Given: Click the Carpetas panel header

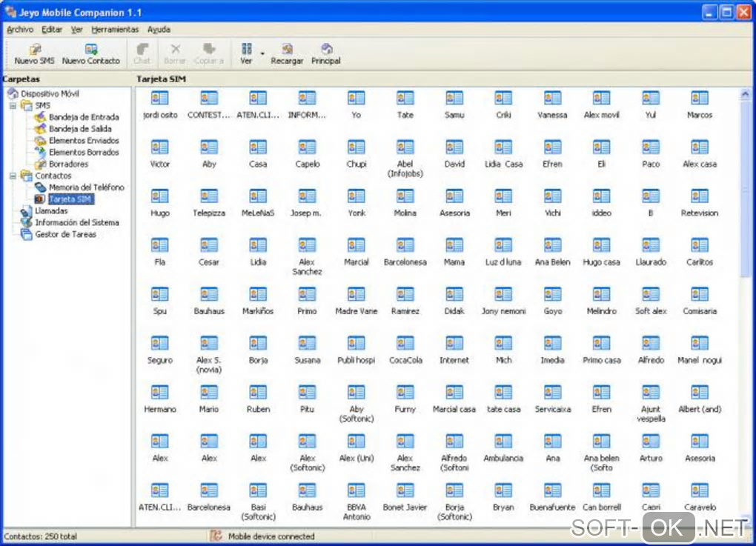Looking at the screenshot, I should pos(21,79).
